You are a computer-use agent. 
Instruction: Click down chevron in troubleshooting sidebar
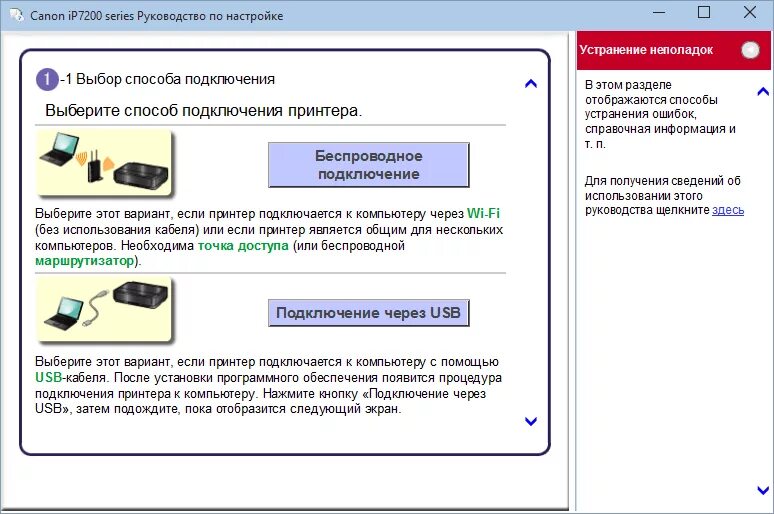click(x=763, y=490)
